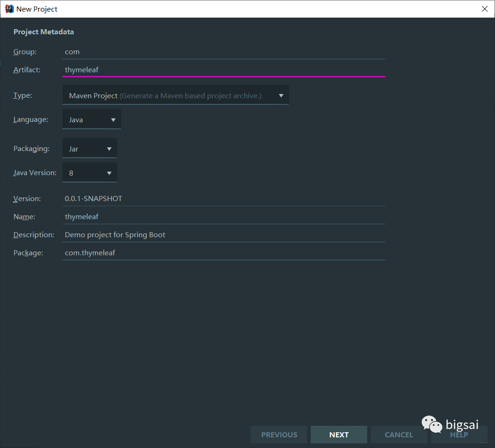Viewport: 495px width, 448px height.
Task: Select the Group: label
Action: tap(25, 52)
